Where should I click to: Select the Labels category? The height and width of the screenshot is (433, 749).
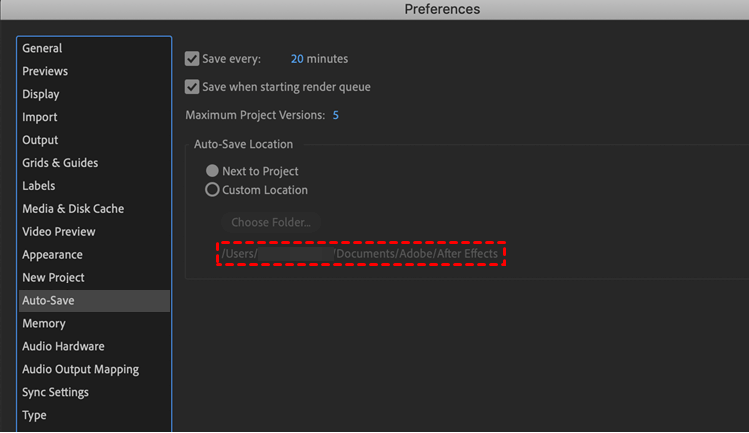pos(39,186)
